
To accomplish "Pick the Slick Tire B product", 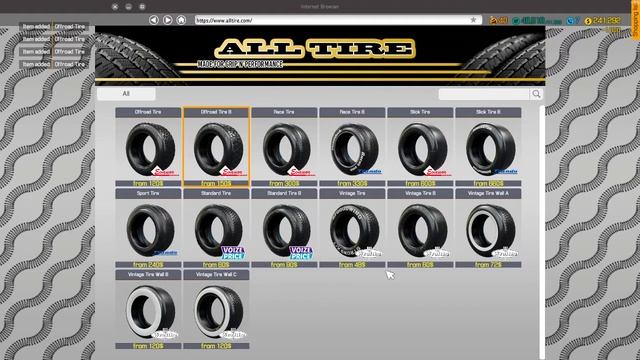I will [x=488, y=147].
